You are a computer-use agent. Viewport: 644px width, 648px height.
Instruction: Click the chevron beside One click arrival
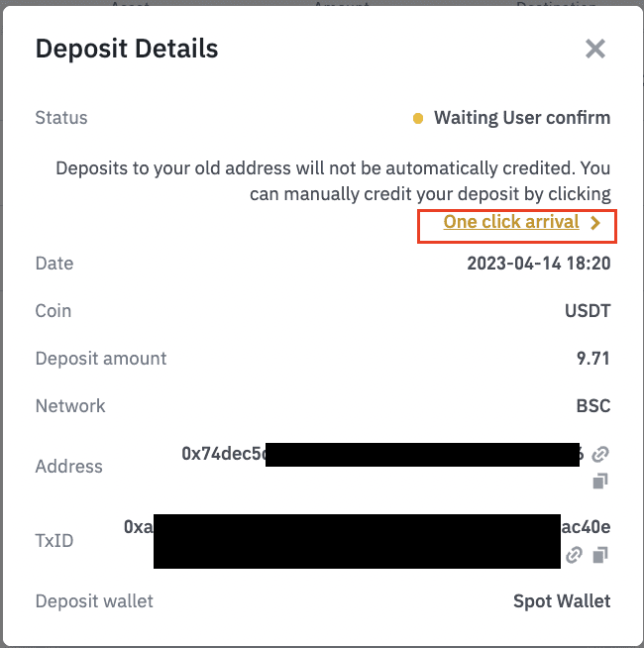[595, 223]
